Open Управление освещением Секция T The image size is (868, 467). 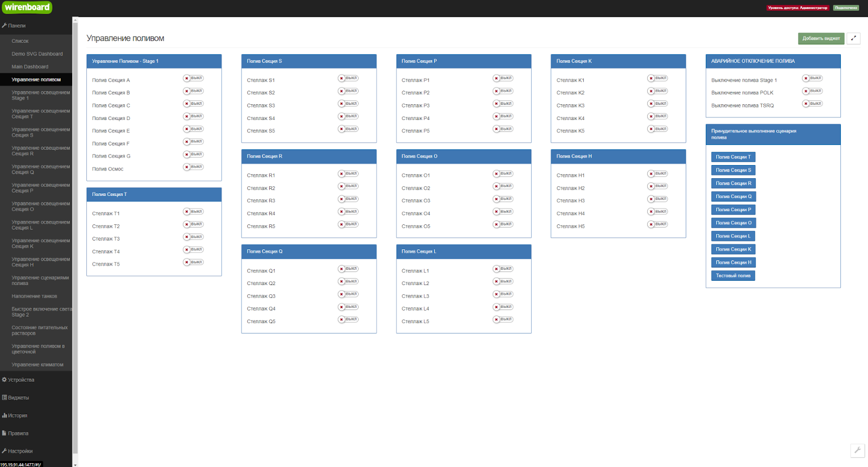tap(36, 114)
